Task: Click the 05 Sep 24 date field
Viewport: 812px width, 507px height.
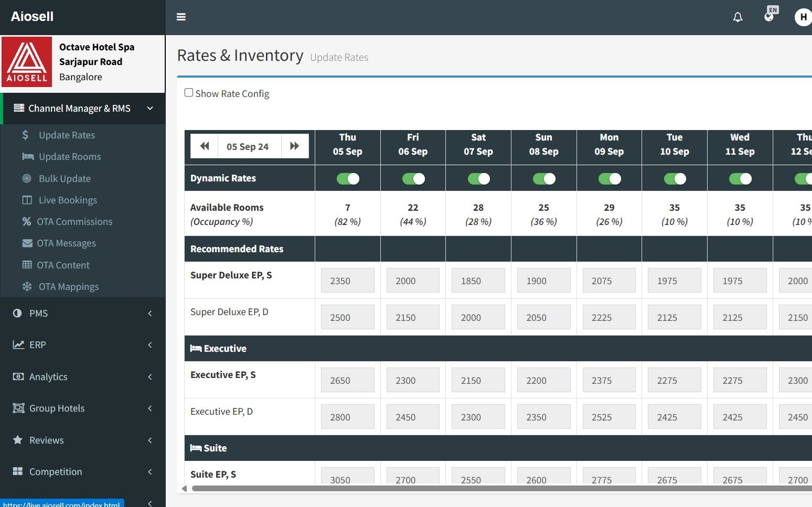Action: tap(248, 146)
